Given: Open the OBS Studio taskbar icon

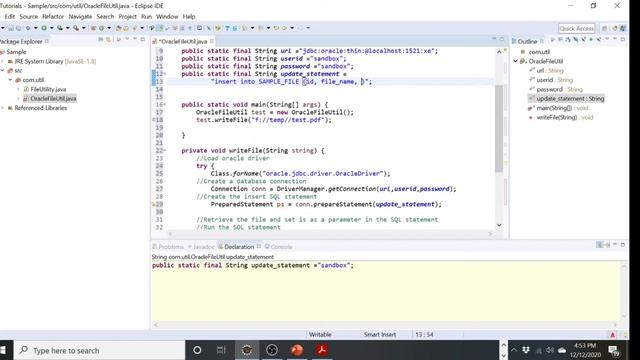Looking at the screenshot, I should pos(272,350).
